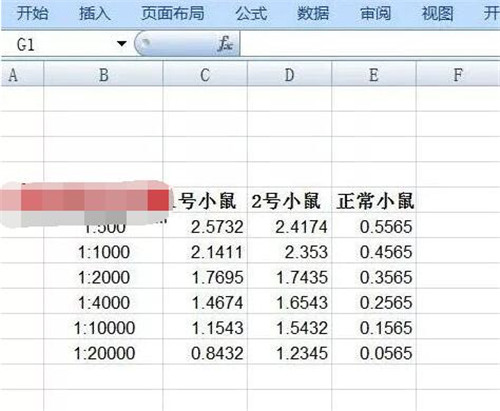Select column C header
The height and width of the screenshot is (411, 500).
[x=205, y=74]
